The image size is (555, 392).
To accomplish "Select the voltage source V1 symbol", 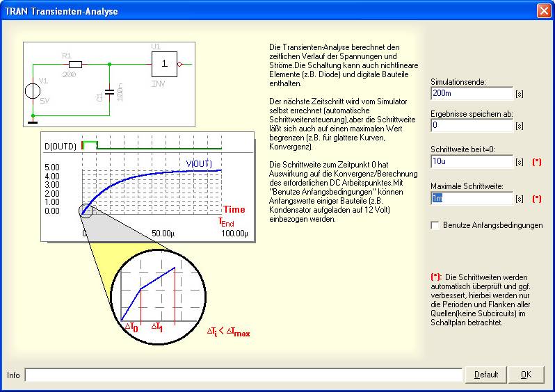I will coord(33,90).
